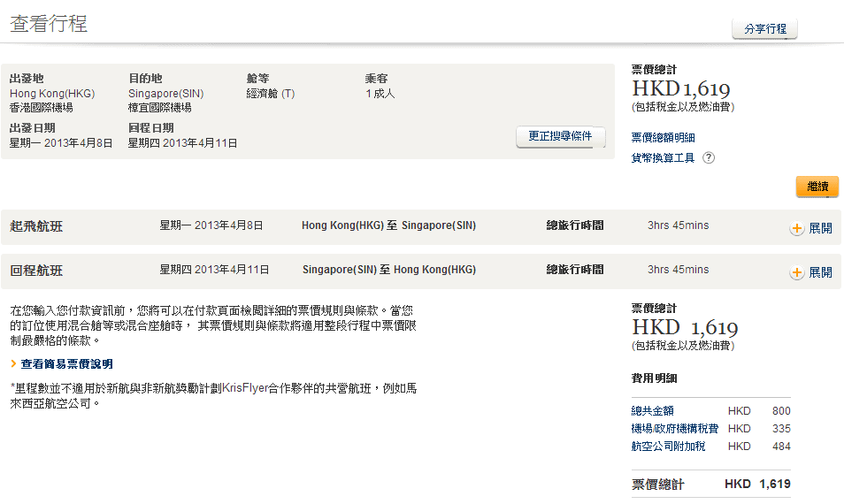The width and height of the screenshot is (844, 504).
Task: Open the 貨幣換算工具 link
Action: point(663,158)
